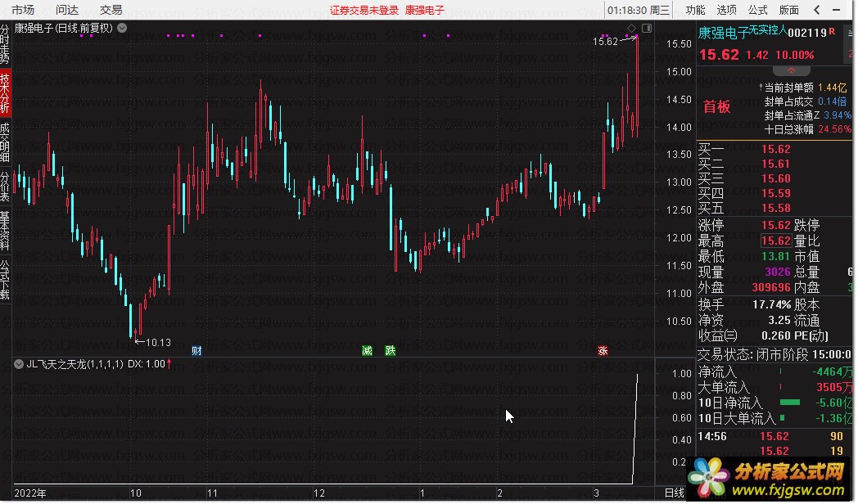Screen dimensions: 858x504
Task: Switch to the 分时走势 side tab
Action: click(x=5, y=44)
